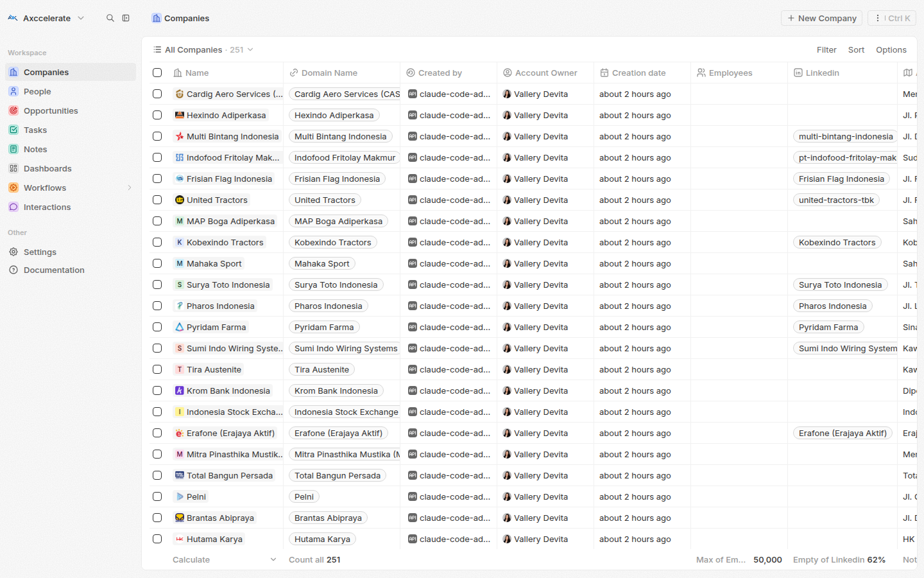924x578 pixels.
Task: Check the Tira Austenite row checkbox
Action: [157, 369]
